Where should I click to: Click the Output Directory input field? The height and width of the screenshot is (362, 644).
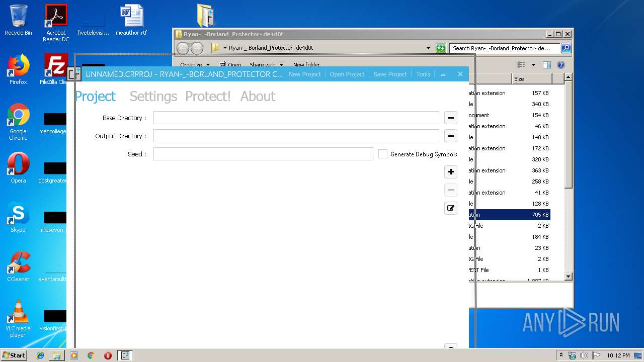(296, 136)
